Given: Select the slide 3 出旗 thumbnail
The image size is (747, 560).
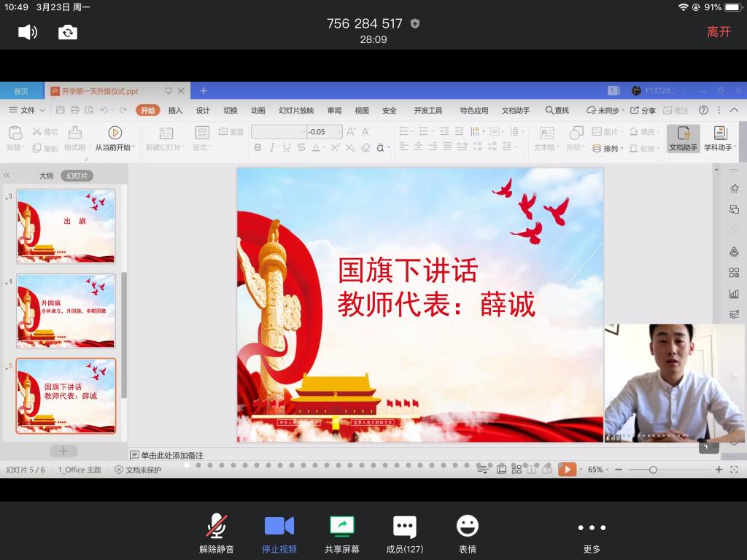Looking at the screenshot, I should point(66,226).
